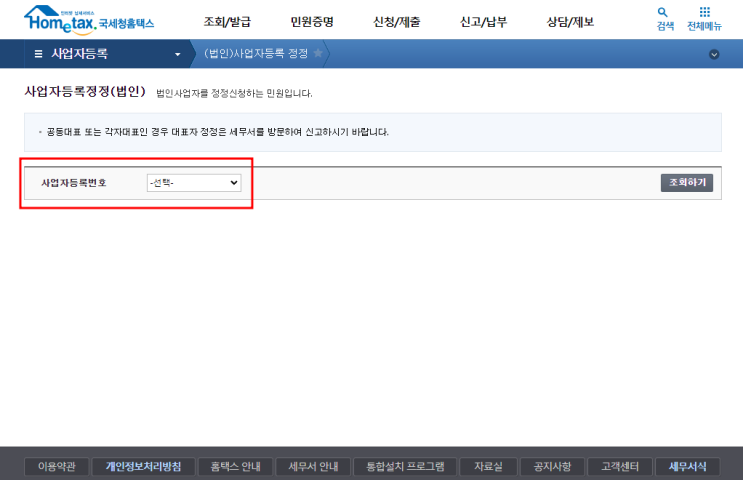743x480 pixels.
Task: Click the hamburger icon beside 사업자등록
Action: click(x=38, y=54)
